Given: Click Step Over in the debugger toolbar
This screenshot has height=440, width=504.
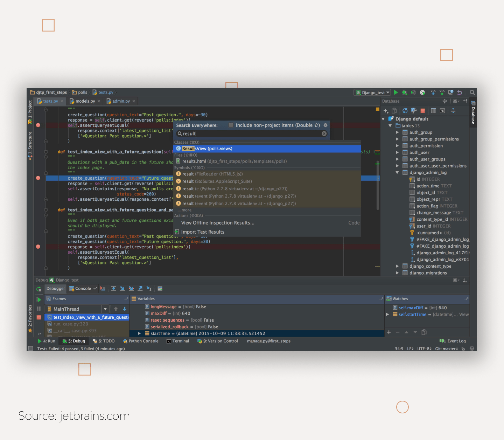Looking at the screenshot, I should [x=114, y=289].
